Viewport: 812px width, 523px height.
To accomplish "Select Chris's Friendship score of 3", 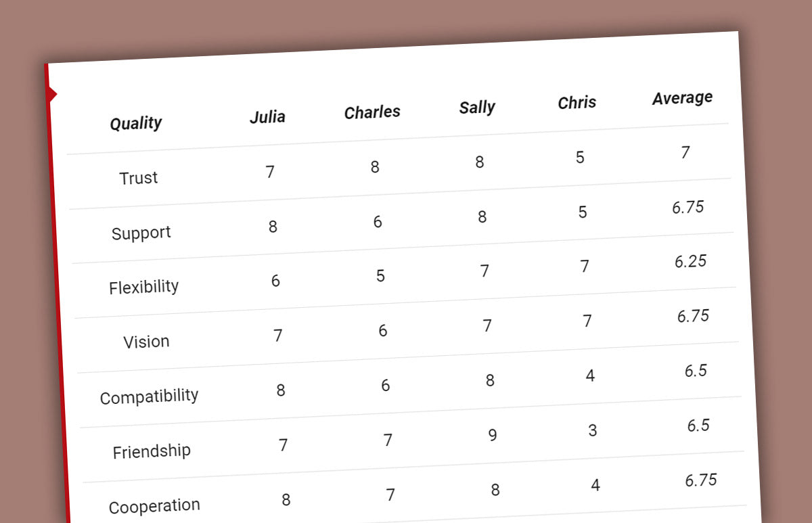I will pyautogui.click(x=593, y=430).
